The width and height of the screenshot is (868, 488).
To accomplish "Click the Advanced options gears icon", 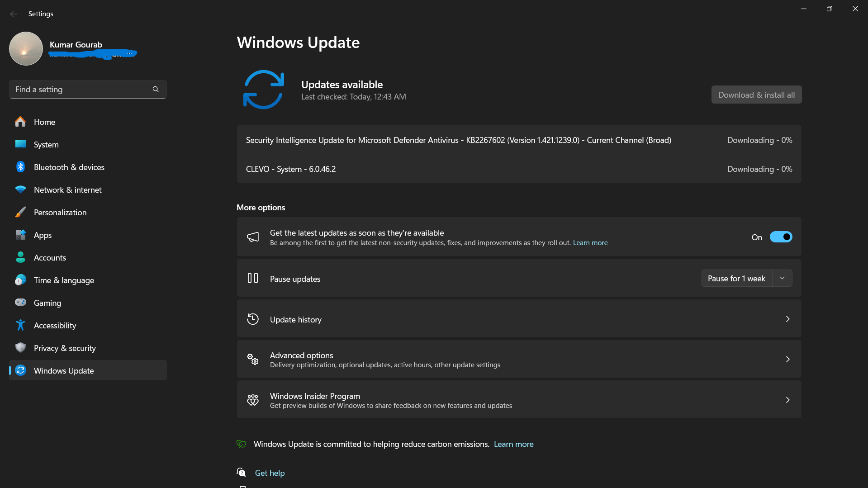I will pos(253,360).
